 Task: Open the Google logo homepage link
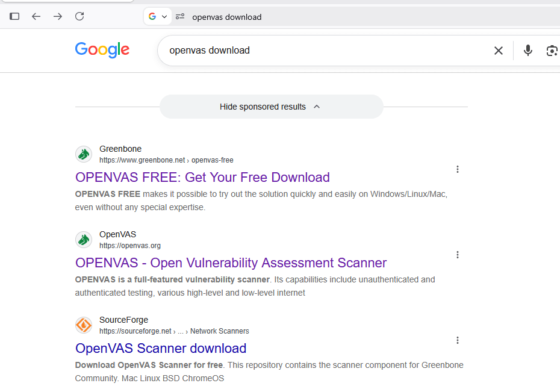pos(102,50)
